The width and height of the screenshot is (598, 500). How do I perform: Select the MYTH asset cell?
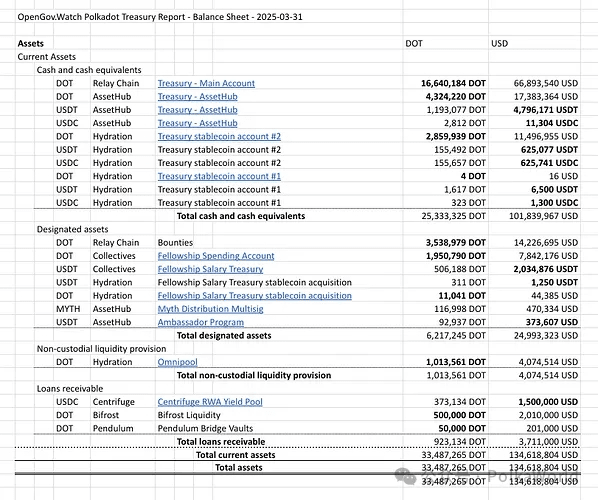click(68, 309)
